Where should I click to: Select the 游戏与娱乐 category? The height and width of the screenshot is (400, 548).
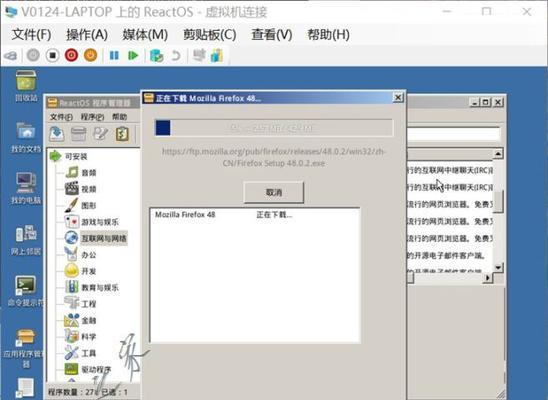pyautogui.click(x=100, y=222)
